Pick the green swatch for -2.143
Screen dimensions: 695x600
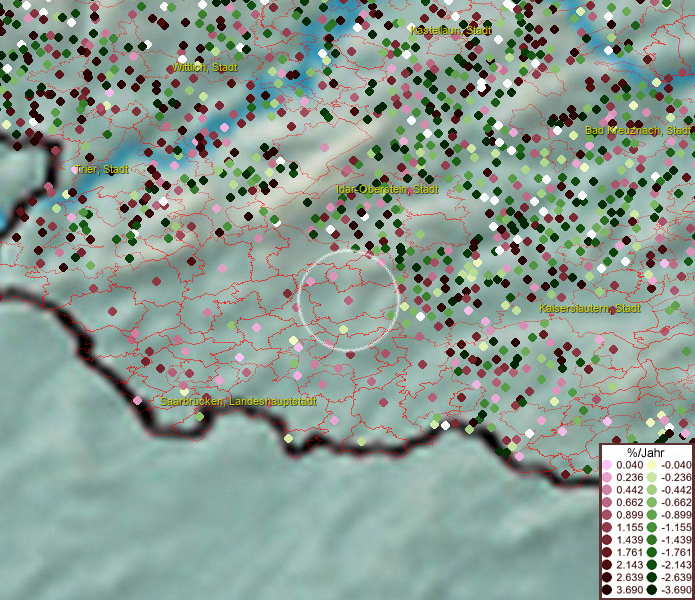(x=652, y=565)
